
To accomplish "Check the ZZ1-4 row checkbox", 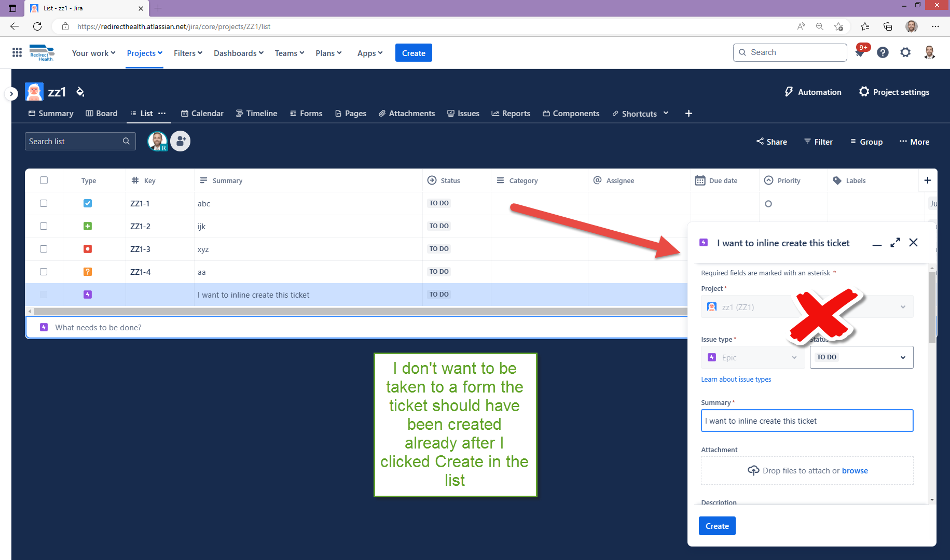I will 44,272.
